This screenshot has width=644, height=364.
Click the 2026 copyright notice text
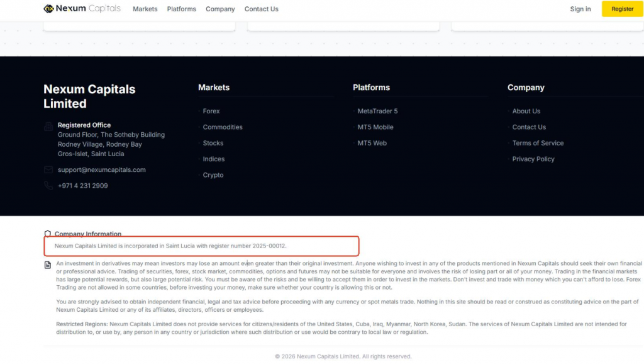[343, 356]
